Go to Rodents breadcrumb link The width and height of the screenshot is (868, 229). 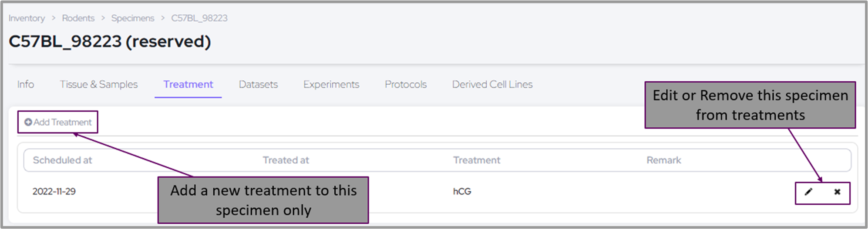click(78, 18)
